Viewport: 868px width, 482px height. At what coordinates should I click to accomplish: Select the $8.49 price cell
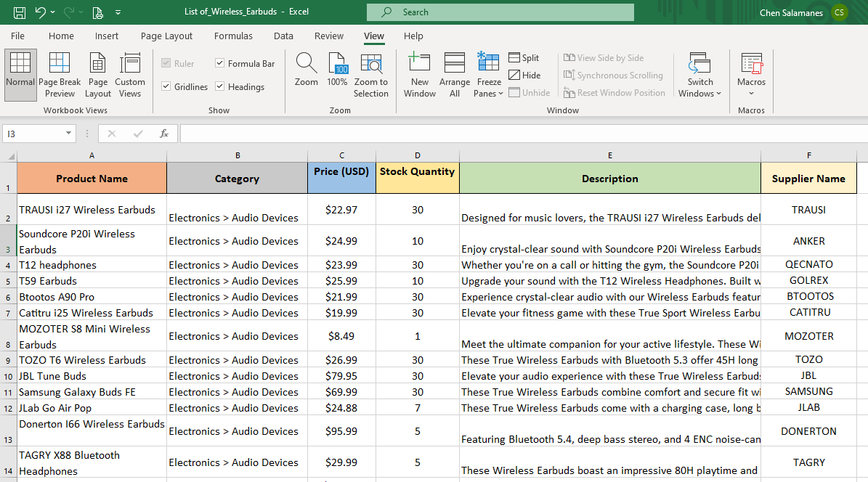coord(341,336)
